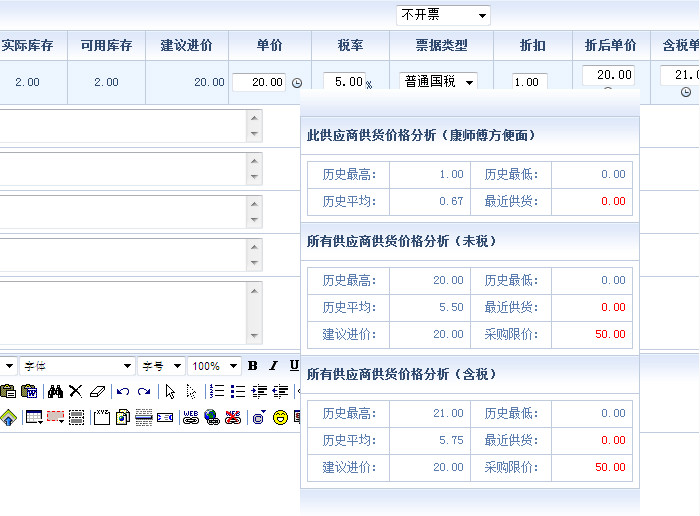Click the eraser remove-format icon
This screenshot has height=516, width=700.
[96, 391]
